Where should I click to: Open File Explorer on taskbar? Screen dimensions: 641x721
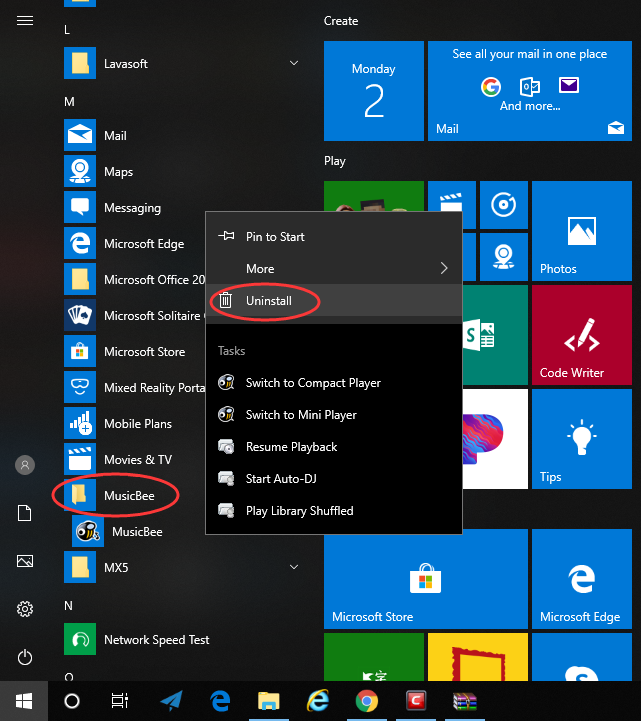coord(269,701)
